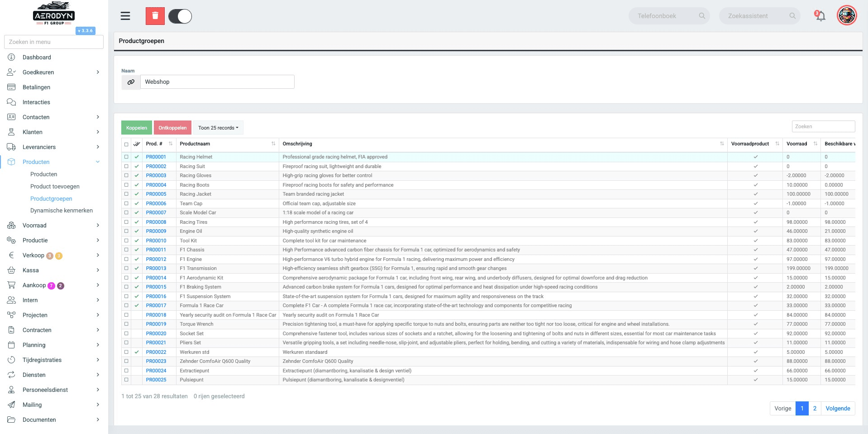
Task: Open user profile avatar
Action: (847, 16)
